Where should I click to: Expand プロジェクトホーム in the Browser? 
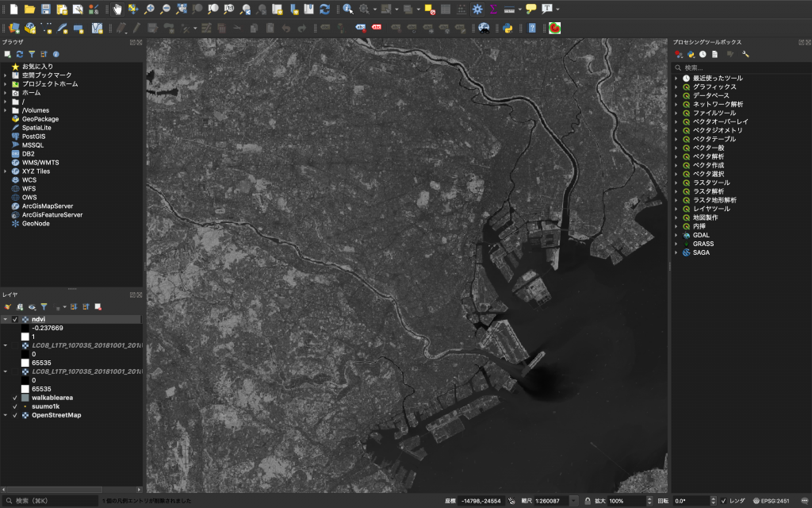click(x=6, y=84)
